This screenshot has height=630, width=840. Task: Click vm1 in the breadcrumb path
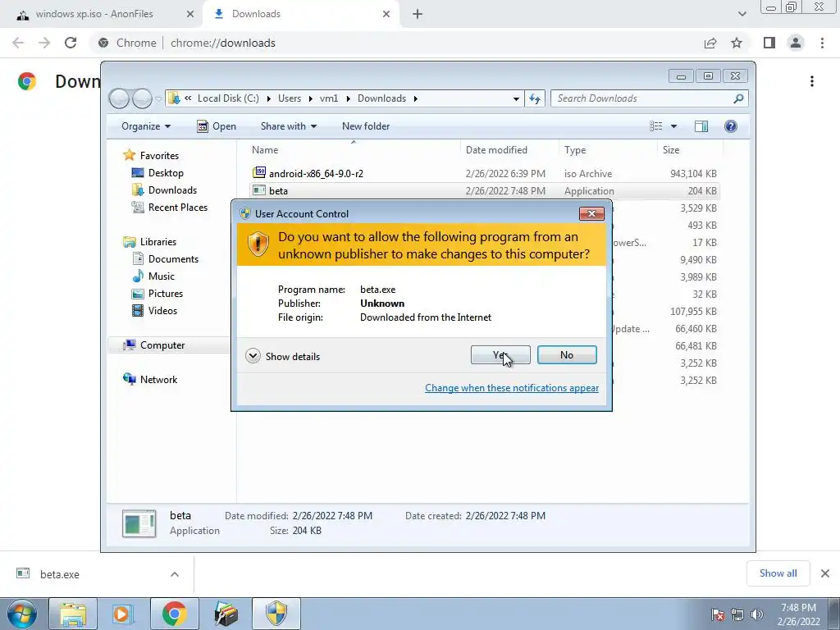click(329, 98)
